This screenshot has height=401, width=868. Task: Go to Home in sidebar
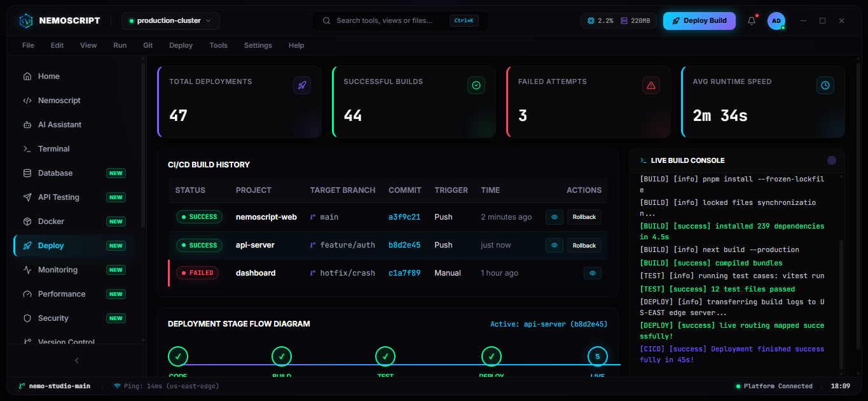click(73, 76)
